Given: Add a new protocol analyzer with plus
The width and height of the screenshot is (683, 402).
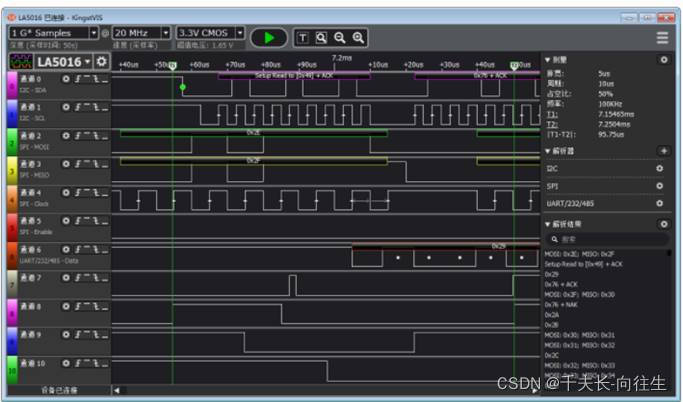Looking at the screenshot, I should 660,150.
